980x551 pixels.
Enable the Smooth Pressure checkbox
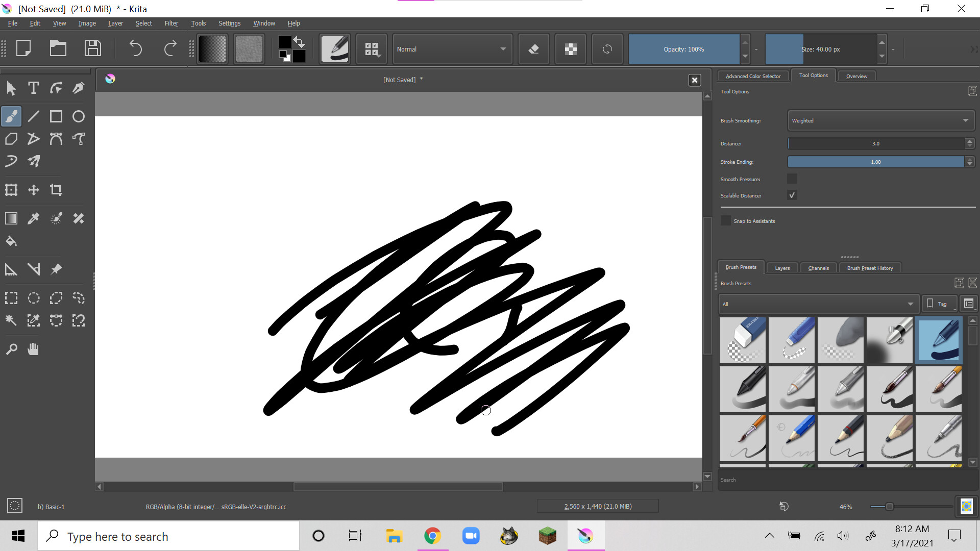point(792,179)
